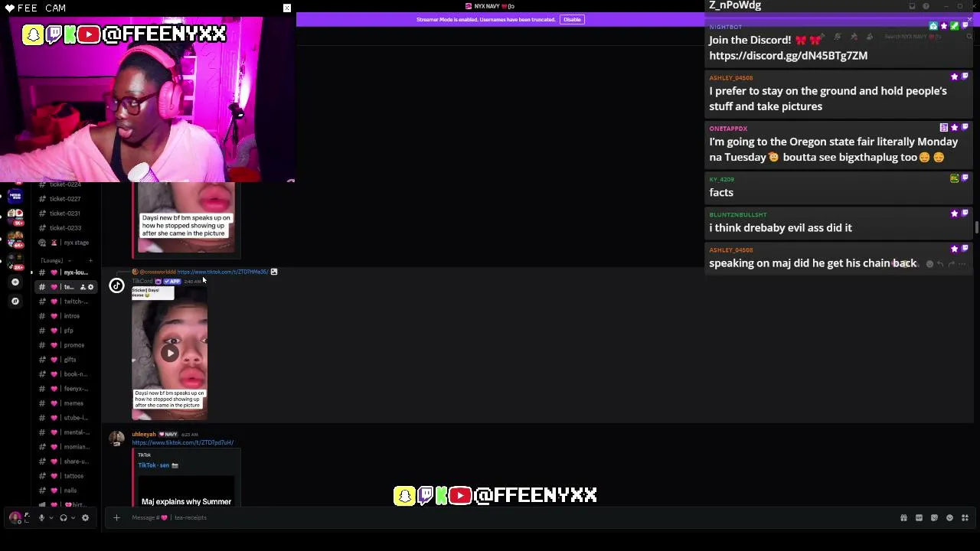Create invite for the selected channel
Screen dimensions: 980x551
click(81, 287)
